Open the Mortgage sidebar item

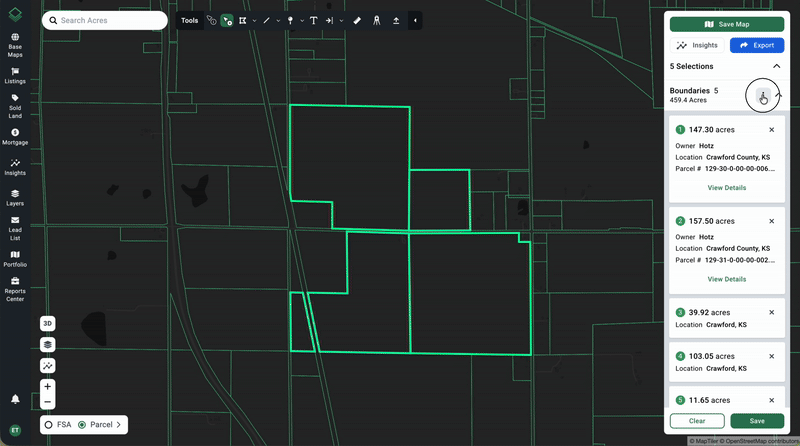coord(16,135)
